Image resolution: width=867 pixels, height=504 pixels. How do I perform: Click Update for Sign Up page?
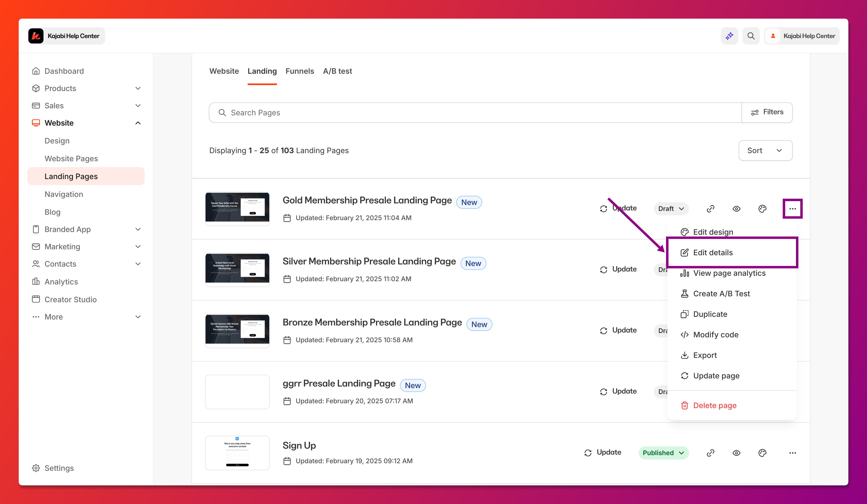[x=603, y=452]
